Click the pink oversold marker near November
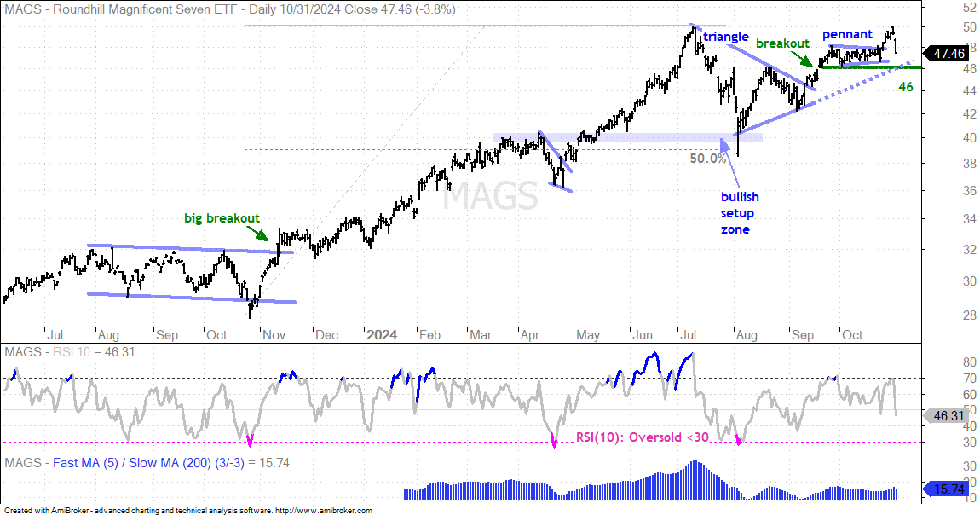This screenshot has width=980, height=515. [x=250, y=441]
